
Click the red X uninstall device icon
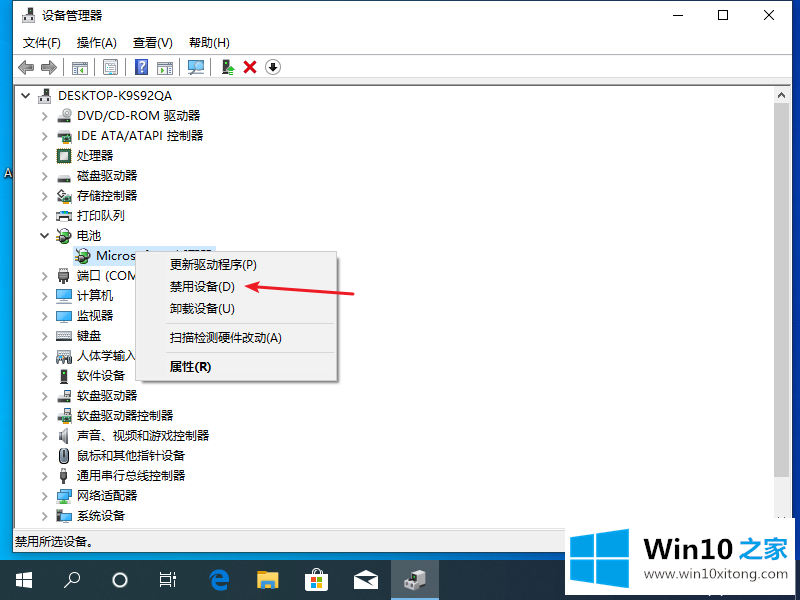[x=250, y=67]
